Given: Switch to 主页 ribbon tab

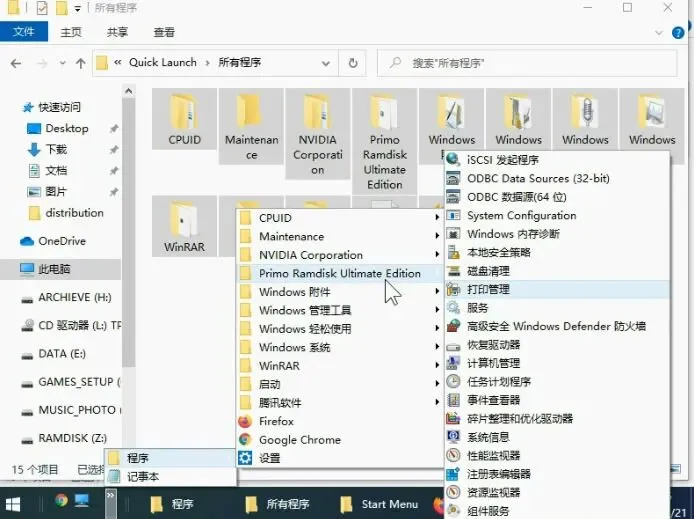Looking at the screenshot, I should [71, 32].
